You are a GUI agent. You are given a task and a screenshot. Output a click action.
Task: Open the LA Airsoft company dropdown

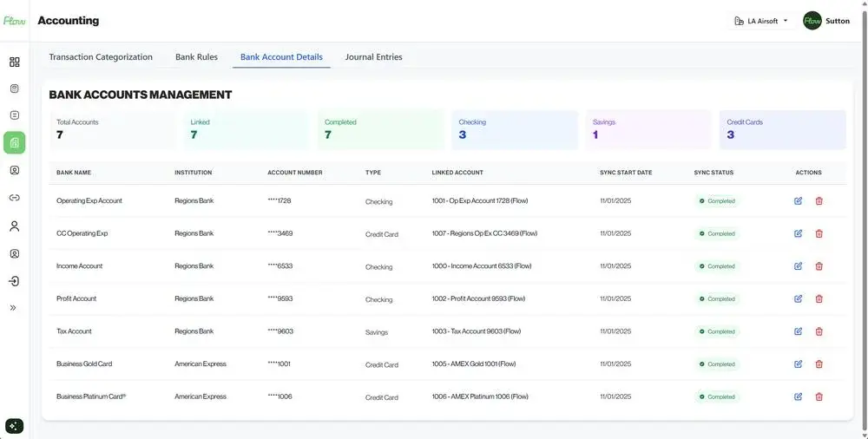tap(761, 21)
